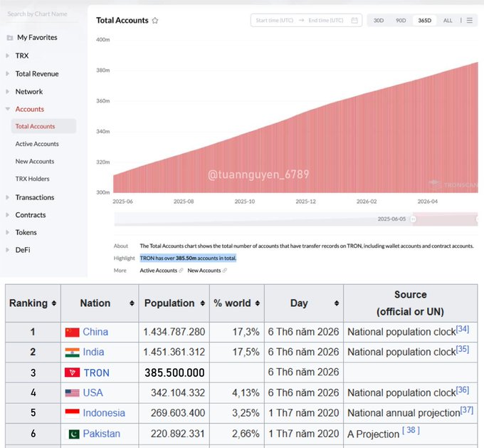Open the TRON nation link
This screenshot has width=484, height=448.
coord(97,373)
